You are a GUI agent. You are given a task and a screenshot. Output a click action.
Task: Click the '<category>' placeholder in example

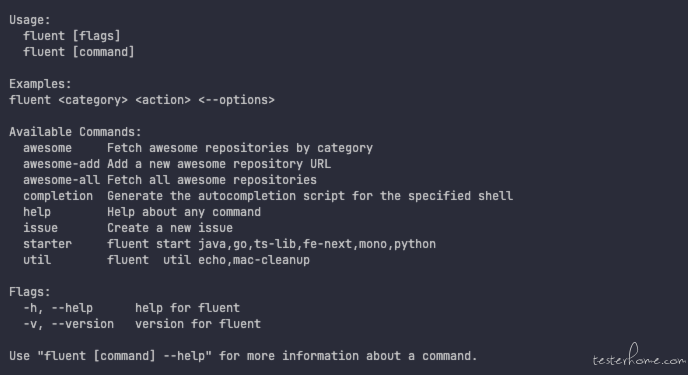[93, 100]
